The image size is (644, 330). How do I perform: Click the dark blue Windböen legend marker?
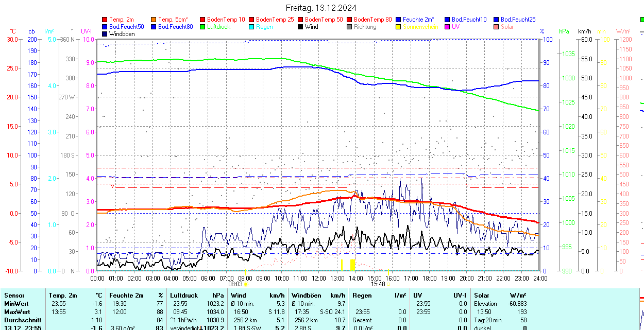105,34
